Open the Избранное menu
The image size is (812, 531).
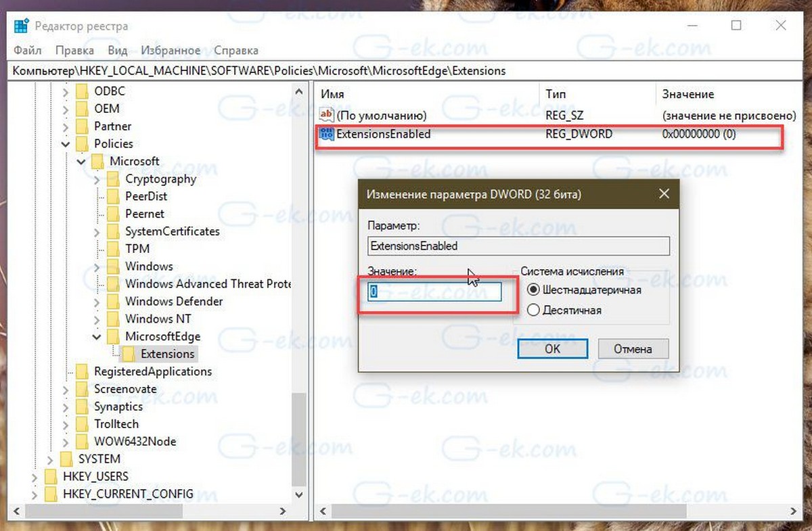click(171, 50)
